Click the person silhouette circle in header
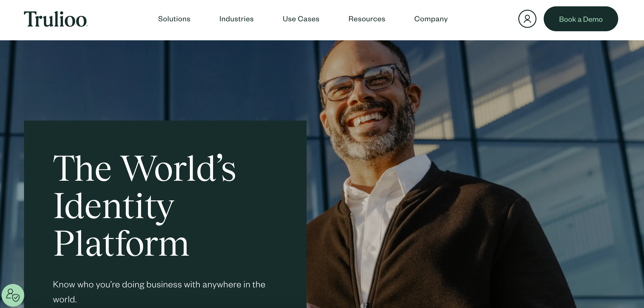This screenshot has width=644, height=308. (x=527, y=19)
